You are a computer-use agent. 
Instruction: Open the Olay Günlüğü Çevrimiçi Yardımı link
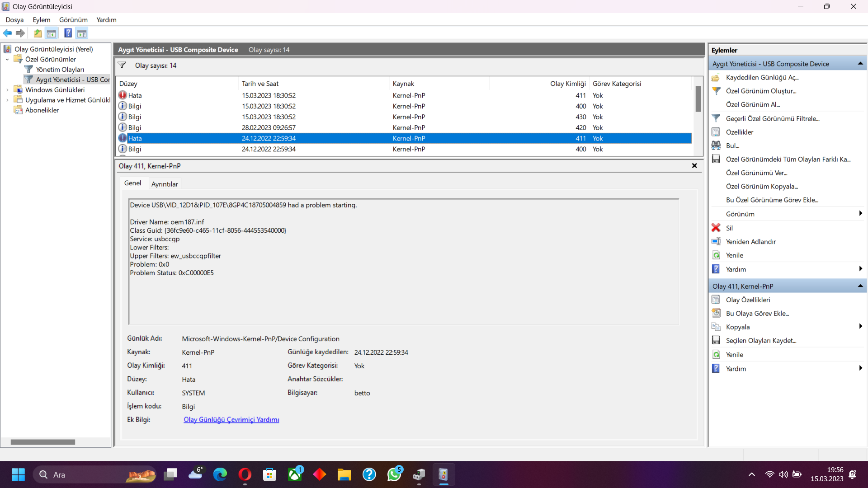[231, 420]
